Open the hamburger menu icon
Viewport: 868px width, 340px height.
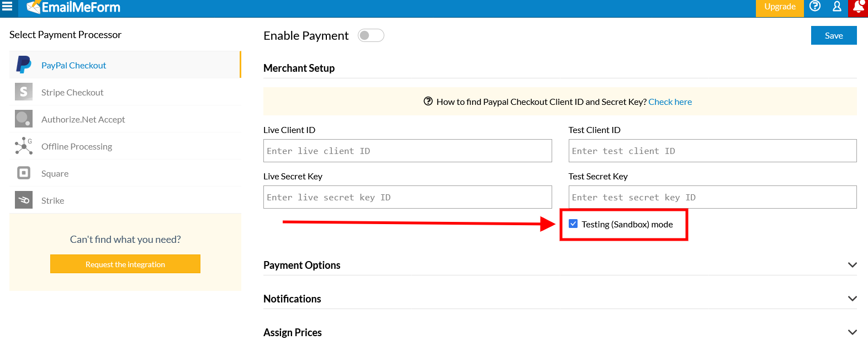7,6
